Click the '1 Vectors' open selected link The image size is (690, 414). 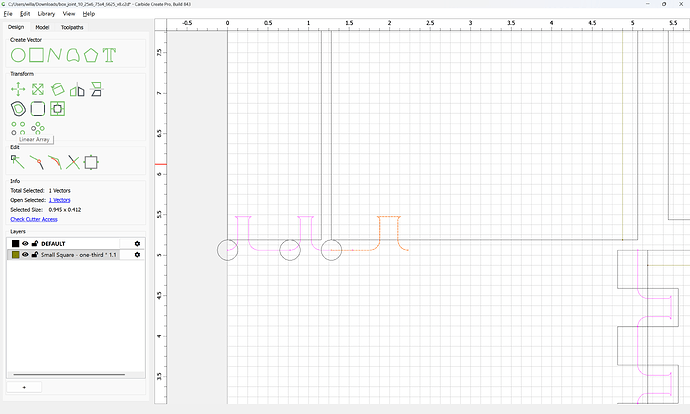(59, 200)
